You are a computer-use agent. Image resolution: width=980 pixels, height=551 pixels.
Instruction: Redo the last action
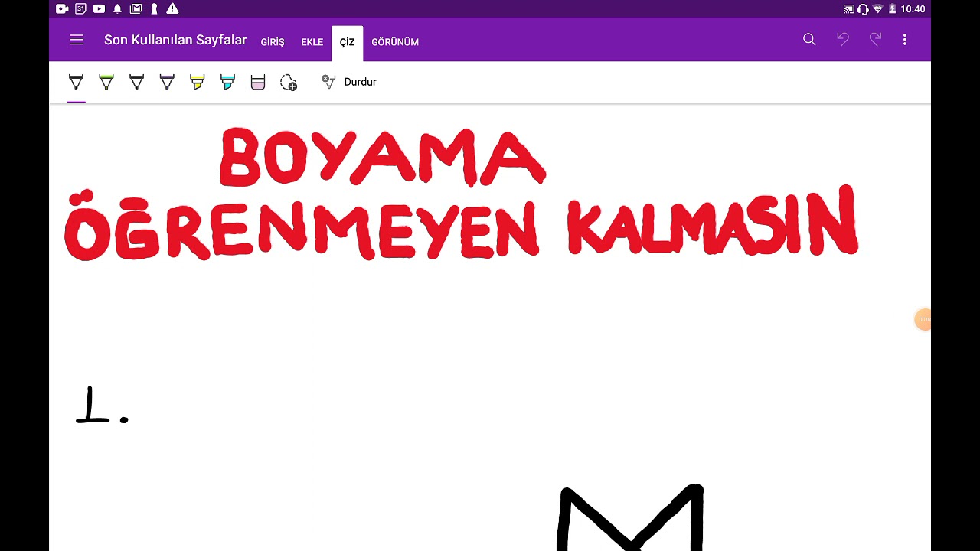pyautogui.click(x=875, y=39)
